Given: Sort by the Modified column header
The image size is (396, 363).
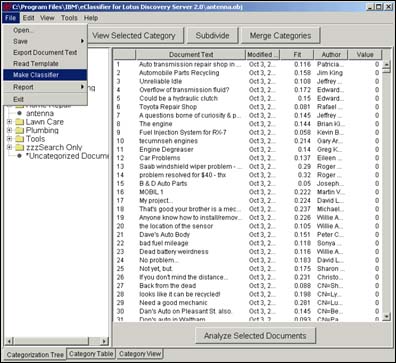Looking at the screenshot, I should [x=262, y=54].
